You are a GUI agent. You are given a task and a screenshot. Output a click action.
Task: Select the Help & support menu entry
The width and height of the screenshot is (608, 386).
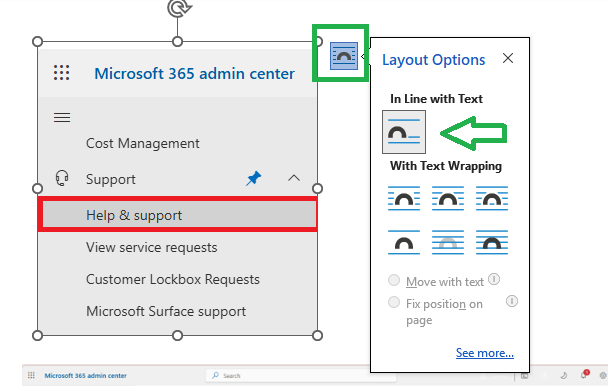point(178,215)
